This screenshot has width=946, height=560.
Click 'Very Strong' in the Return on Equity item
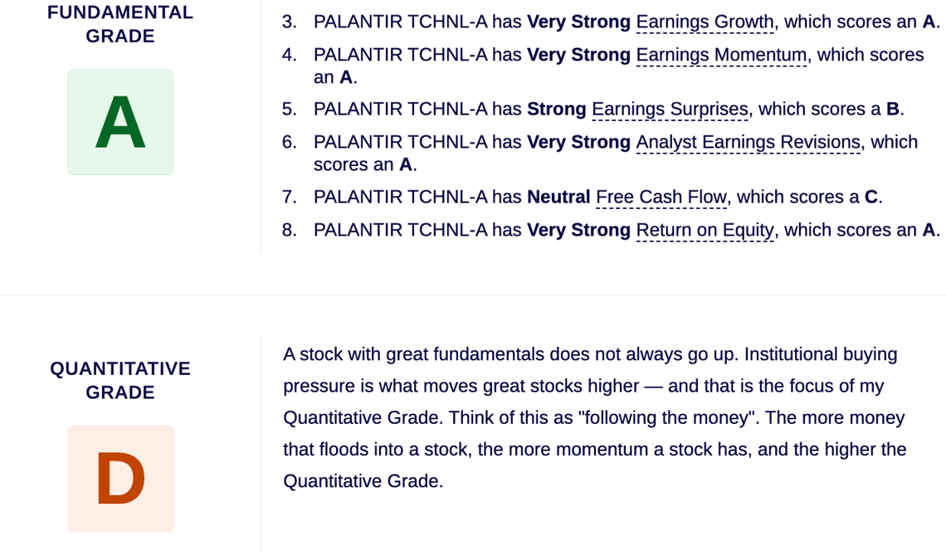click(578, 231)
